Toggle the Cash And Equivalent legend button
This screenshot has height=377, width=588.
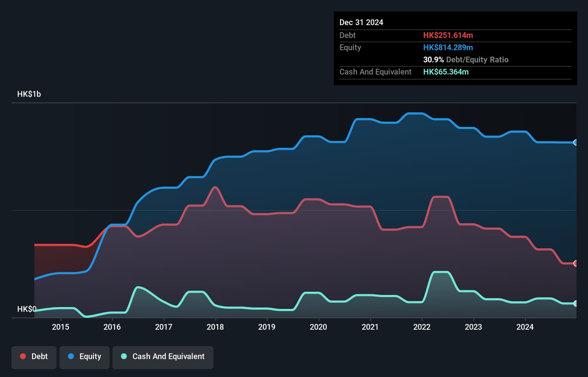click(163, 357)
